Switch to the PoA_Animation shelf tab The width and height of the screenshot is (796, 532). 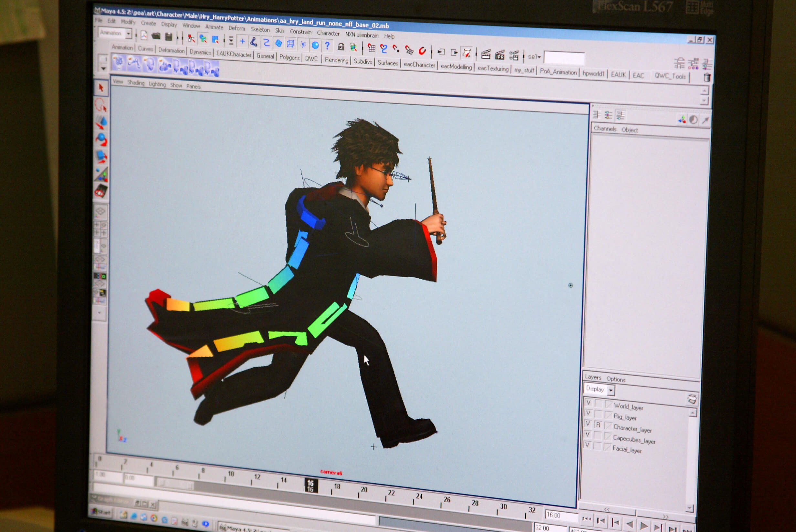[x=558, y=72]
